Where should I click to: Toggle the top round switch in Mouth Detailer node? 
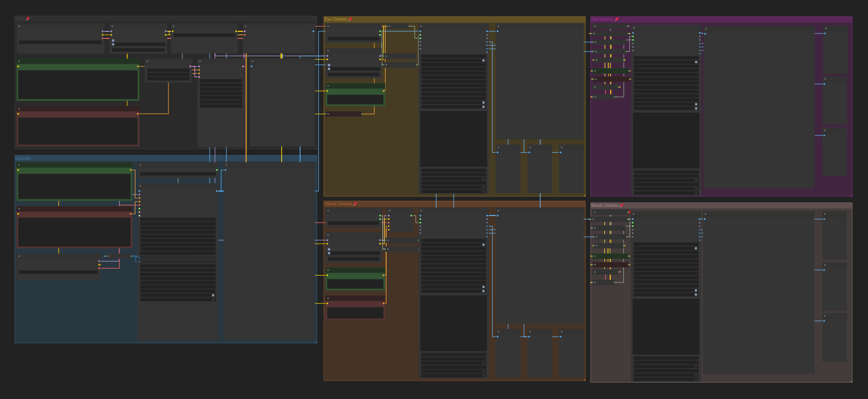coord(696,248)
